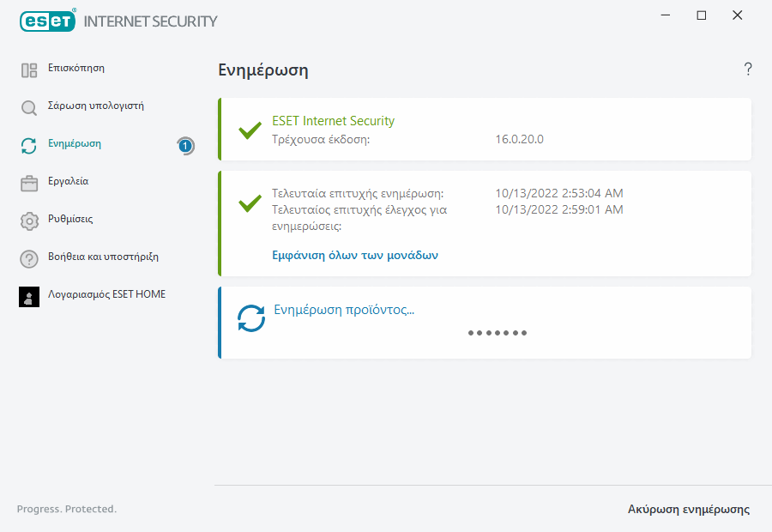772x532 pixels.
Task: Click the Update circular arrows sidebar icon
Action: tap(29, 146)
